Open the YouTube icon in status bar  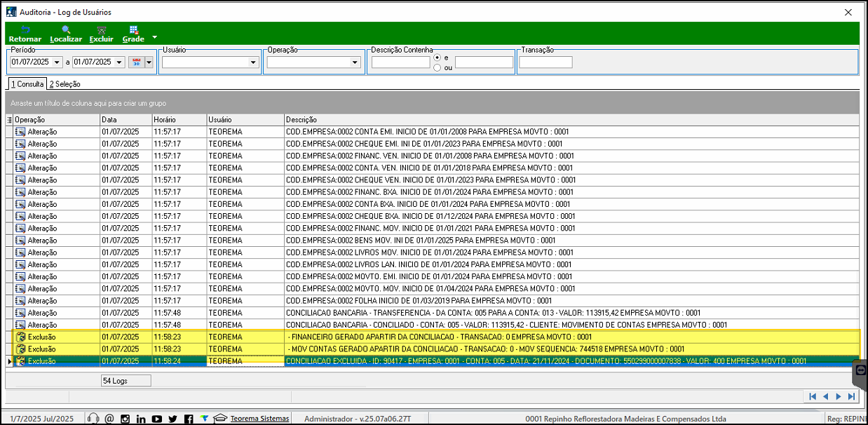[x=157, y=419]
